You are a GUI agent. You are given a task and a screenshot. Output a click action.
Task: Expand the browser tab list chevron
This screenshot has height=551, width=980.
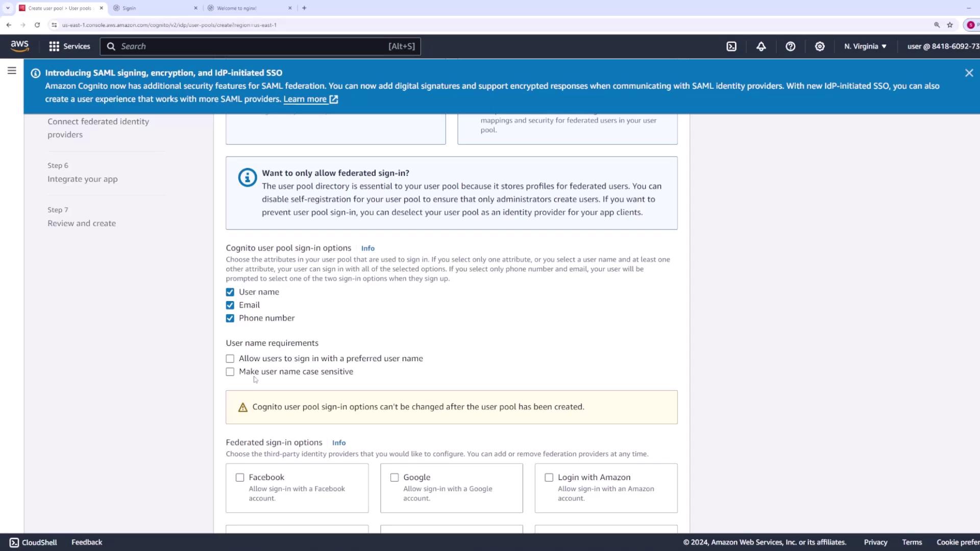8,8
